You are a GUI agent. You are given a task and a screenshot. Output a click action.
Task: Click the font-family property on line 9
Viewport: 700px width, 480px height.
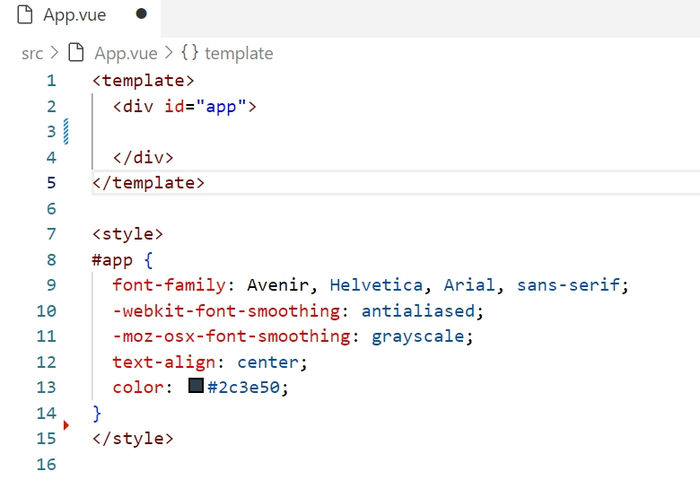tap(169, 285)
